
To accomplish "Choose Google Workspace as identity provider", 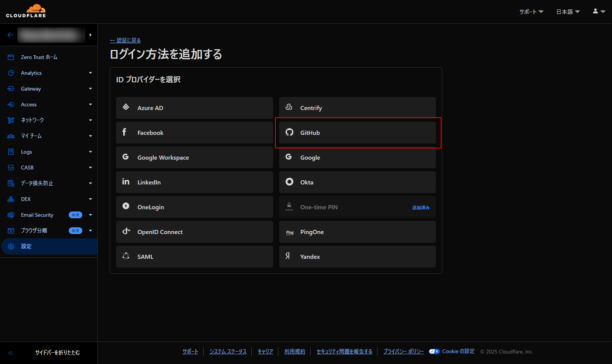I will (x=194, y=157).
